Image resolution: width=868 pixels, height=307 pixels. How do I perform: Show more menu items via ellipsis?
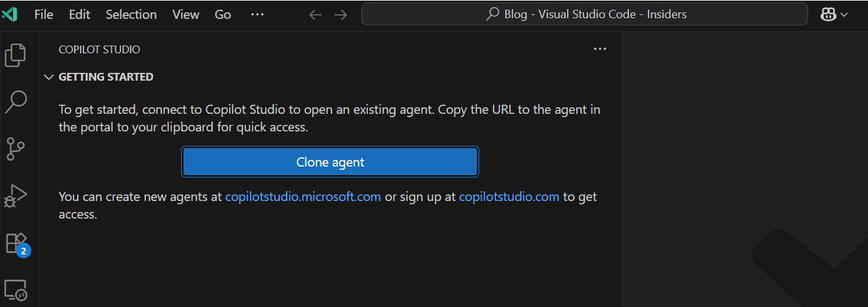pyautogui.click(x=257, y=14)
